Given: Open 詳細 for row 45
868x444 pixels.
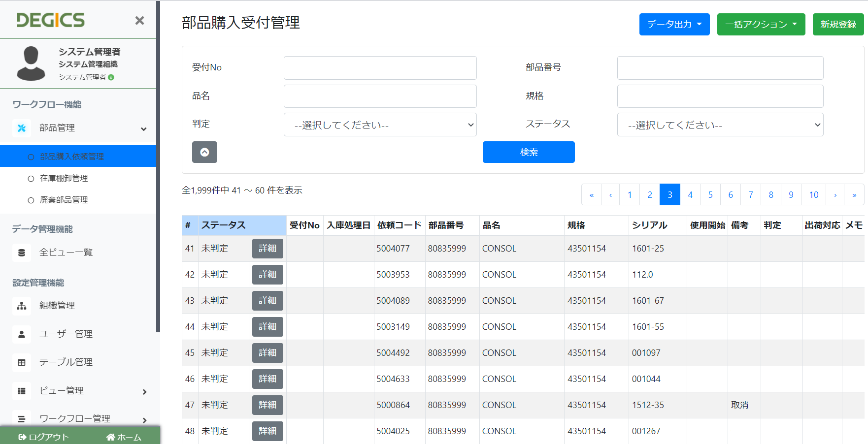Looking at the screenshot, I should pyautogui.click(x=267, y=353).
